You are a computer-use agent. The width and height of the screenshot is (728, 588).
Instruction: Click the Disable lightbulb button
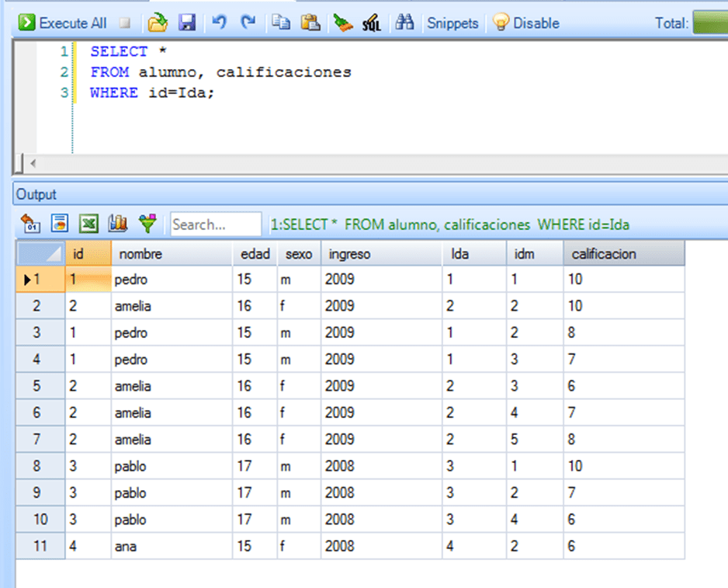pos(526,23)
